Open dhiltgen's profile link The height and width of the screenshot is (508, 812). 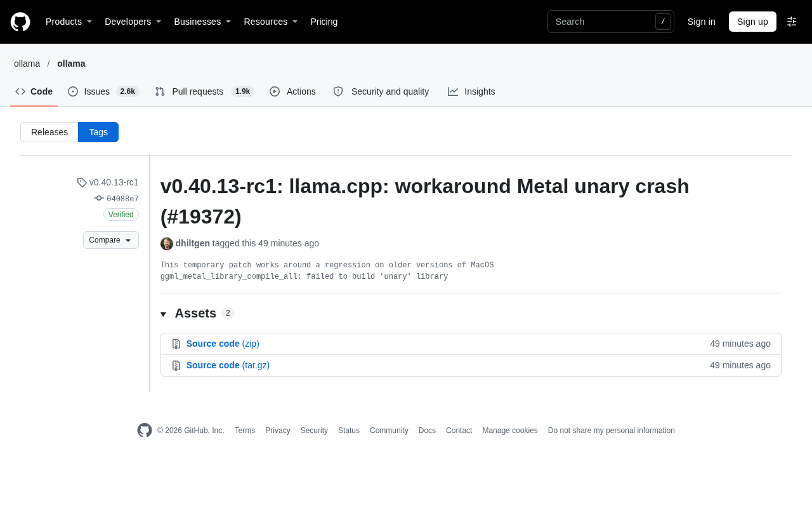tap(193, 243)
